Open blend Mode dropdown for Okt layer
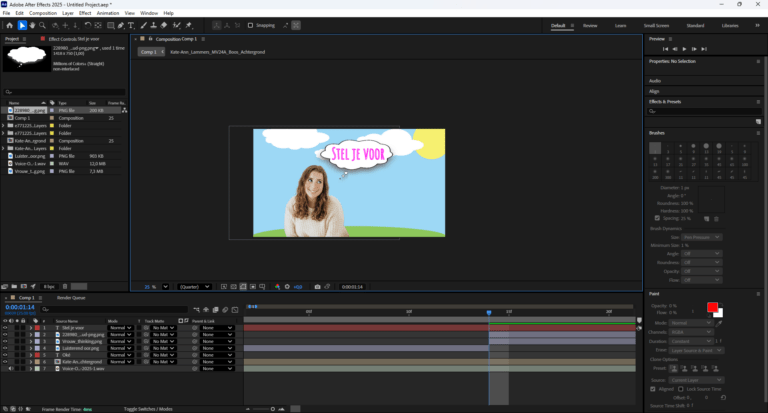The width and height of the screenshot is (768, 413). coord(120,354)
